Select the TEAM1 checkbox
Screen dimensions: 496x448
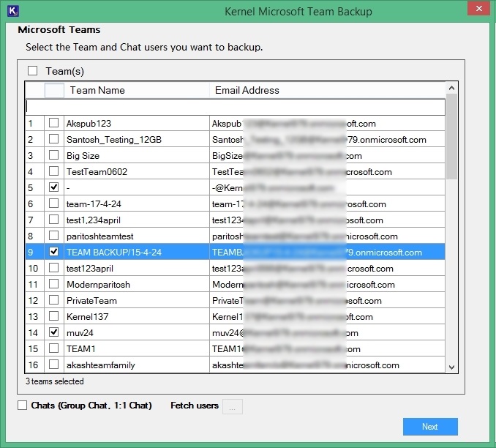point(54,348)
